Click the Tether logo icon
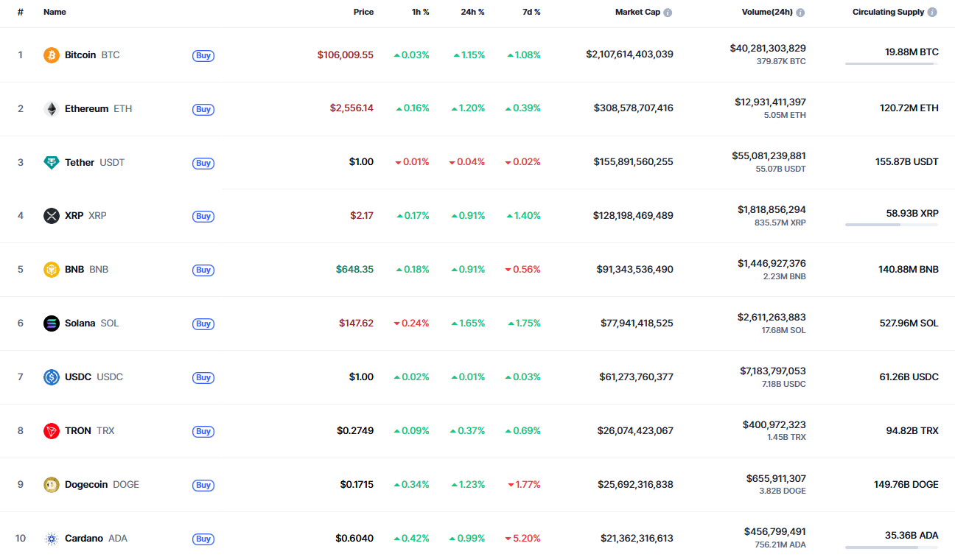The height and width of the screenshot is (560, 955). pos(52,163)
